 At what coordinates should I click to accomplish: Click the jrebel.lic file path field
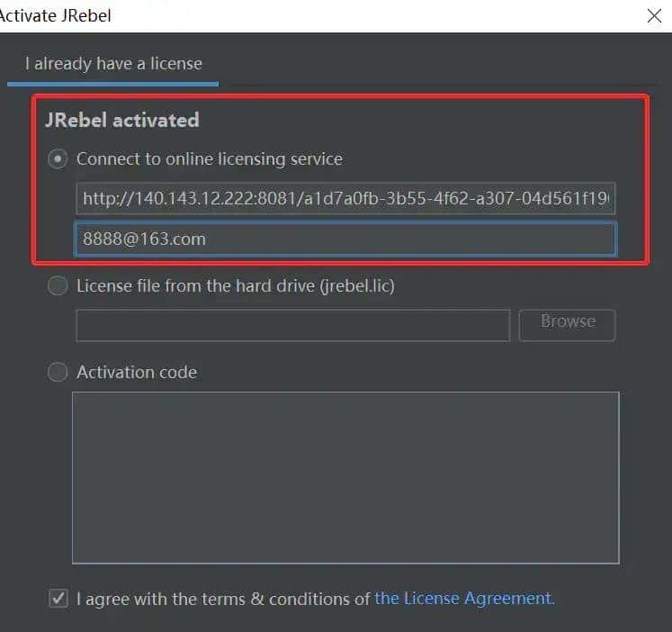[292, 325]
